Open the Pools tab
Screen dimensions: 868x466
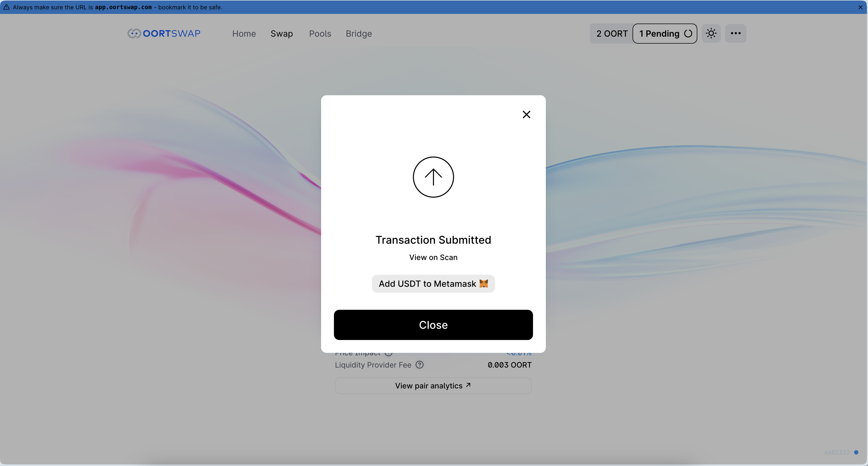(320, 34)
